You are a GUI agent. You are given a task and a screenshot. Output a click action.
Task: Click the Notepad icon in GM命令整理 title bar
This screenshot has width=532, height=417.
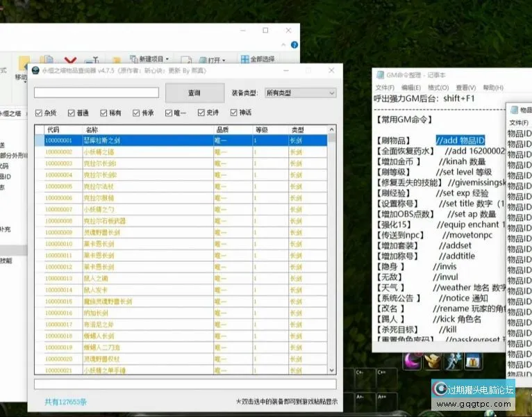pyautogui.click(x=381, y=74)
